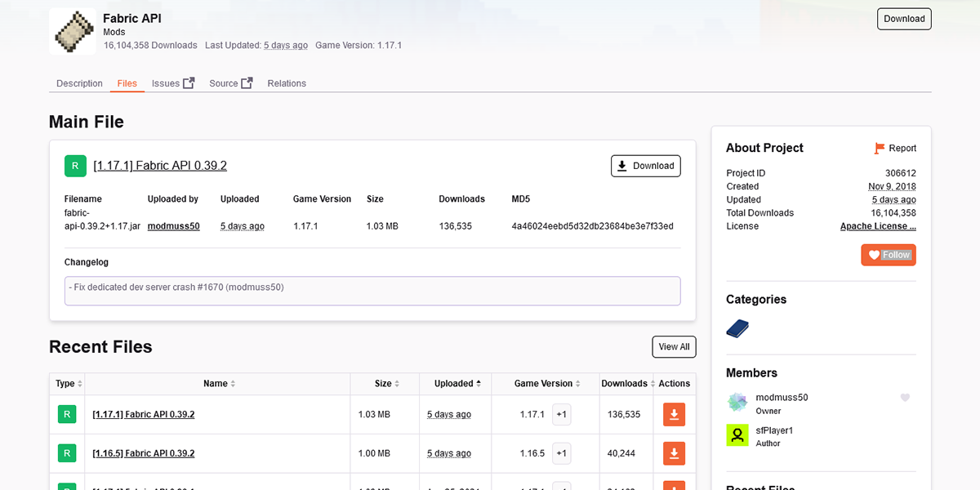Sort the table by Size column
The width and height of the screenshot is (980, 490).
coord(385,384)
